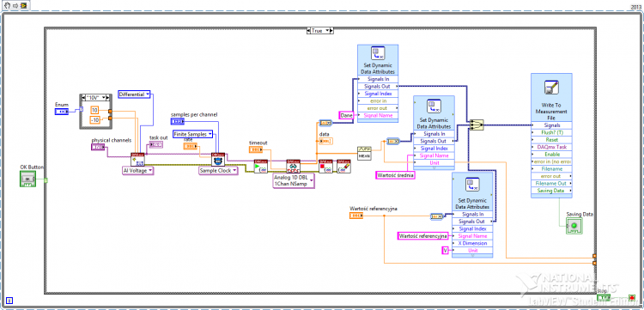The image size is (644, 310).
Task: Click the loop iteration terminal i
Action: coord(9,301)
